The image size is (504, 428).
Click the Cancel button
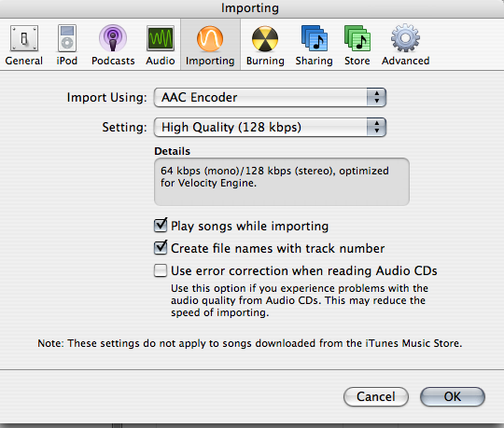376,396
